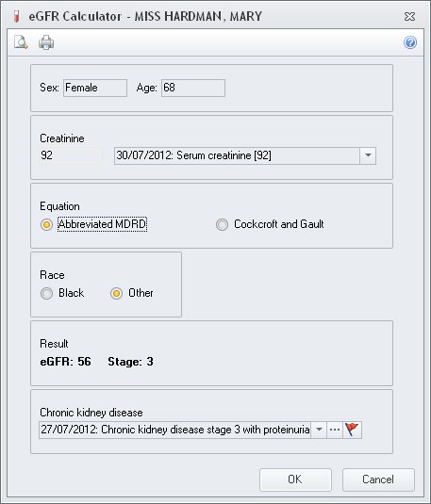Image resolution: width=431 pixels, height=504 pixels.
Task: Open help via blue question icon
Action: tap(410, 42)
